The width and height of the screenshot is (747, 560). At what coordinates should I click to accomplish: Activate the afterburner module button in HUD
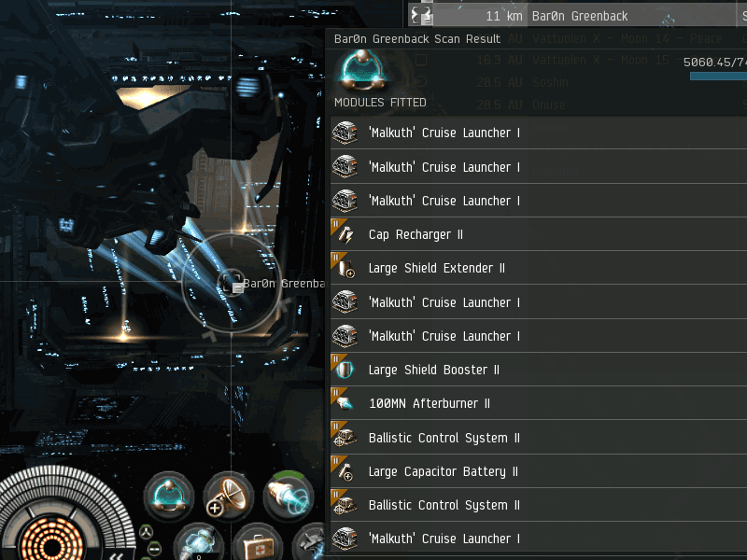(289, 496)
